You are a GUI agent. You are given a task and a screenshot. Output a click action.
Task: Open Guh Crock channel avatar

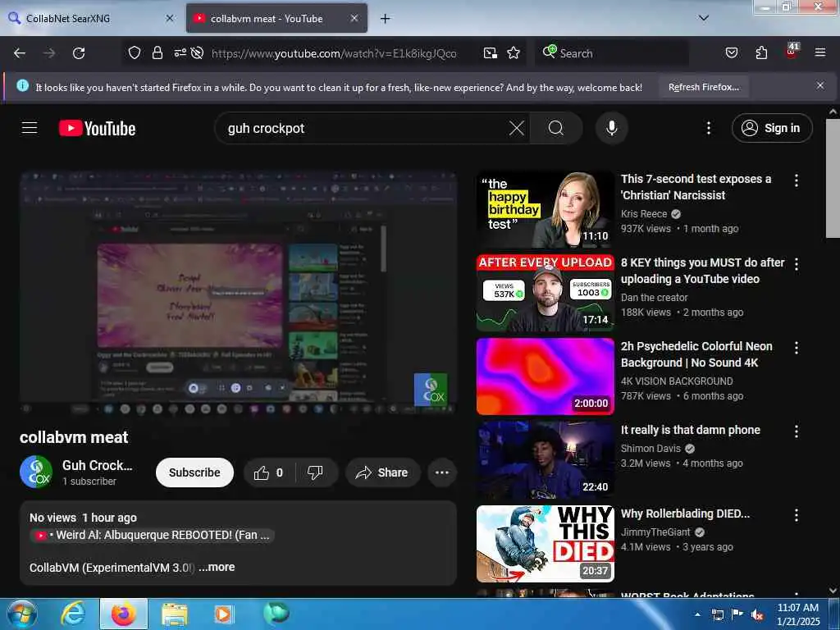[x=36, y=472]
